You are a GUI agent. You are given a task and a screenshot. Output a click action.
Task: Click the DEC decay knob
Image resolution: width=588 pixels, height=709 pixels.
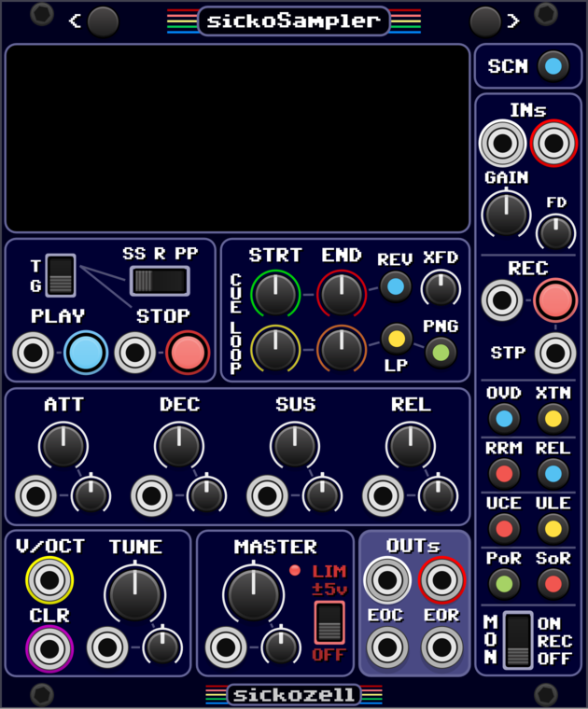tap(179, 446)
